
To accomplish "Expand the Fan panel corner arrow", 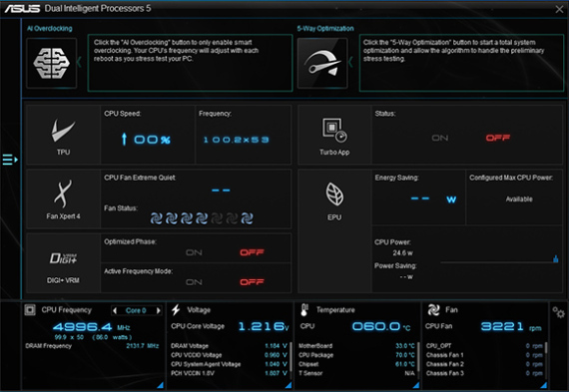I will (544, 385).
